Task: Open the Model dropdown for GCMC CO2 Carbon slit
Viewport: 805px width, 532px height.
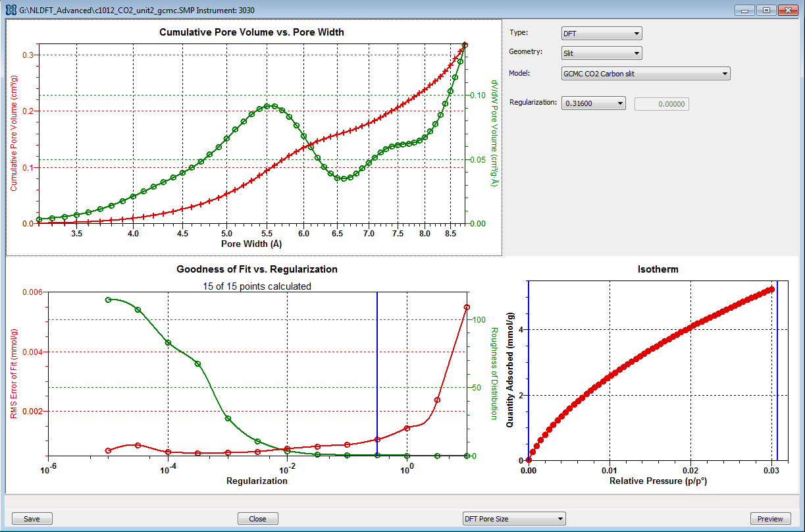Action: tap(645, 74)
